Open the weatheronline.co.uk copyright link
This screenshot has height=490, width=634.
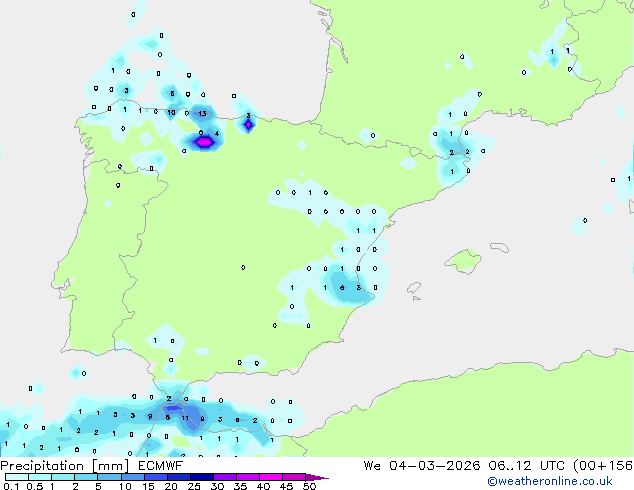tap(550, 481)
